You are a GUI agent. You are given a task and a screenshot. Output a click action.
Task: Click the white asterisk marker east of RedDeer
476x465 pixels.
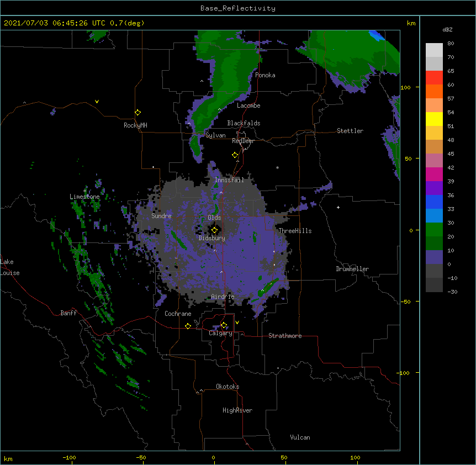[277, 167]
